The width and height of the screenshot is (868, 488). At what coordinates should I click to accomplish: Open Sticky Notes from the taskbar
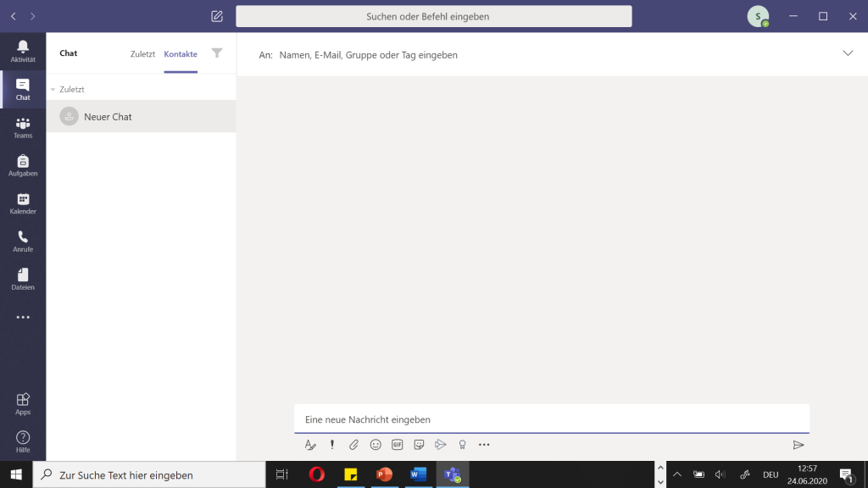(x=350, y=474)
